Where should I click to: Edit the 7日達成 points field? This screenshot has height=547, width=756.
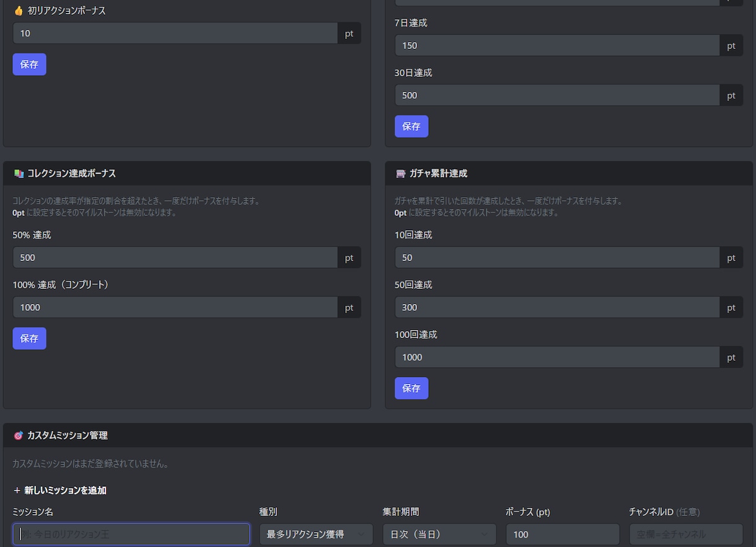tap(557, 46)
